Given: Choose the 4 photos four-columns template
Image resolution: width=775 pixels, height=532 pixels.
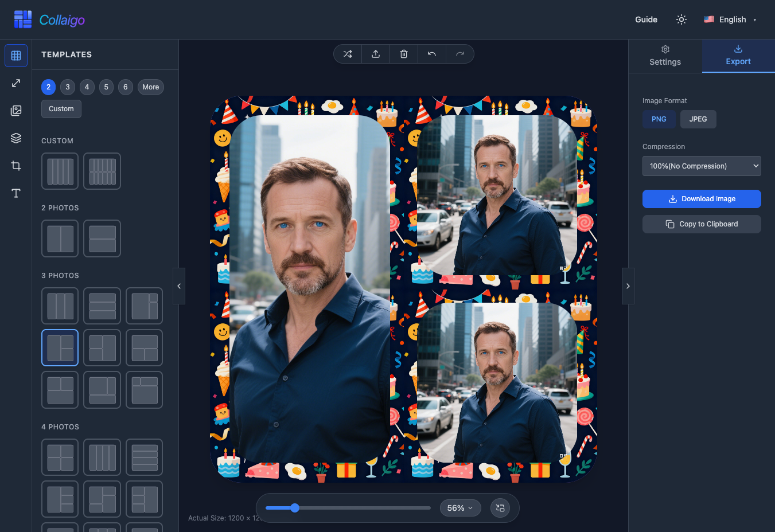Looking at the screenshot, I should (102, 457).
